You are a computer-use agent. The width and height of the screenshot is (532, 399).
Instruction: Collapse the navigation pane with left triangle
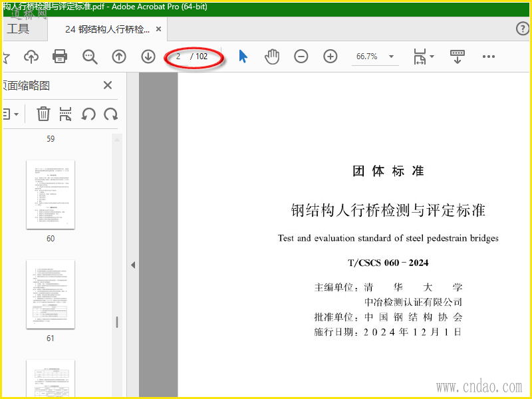133,265
